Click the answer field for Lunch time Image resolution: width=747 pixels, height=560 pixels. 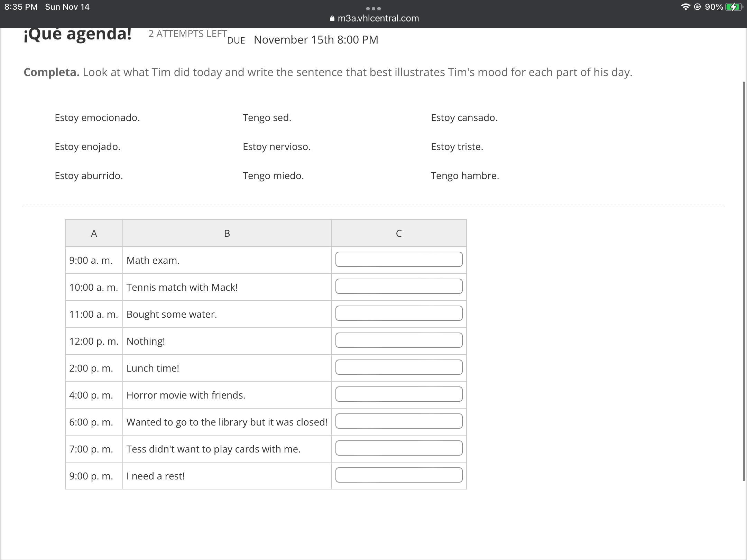coord(398,367)
